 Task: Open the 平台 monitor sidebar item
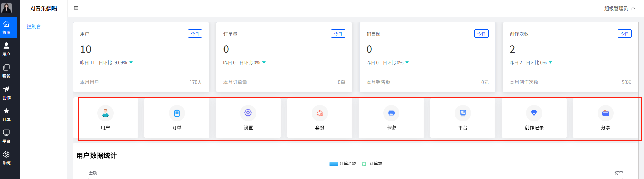6,136
